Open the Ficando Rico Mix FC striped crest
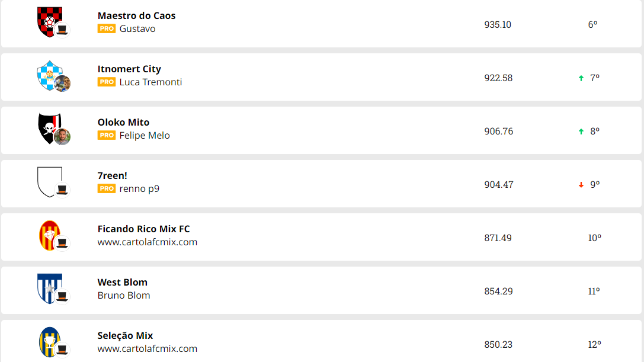The image size is (644, 362). [x=50, y=235]
